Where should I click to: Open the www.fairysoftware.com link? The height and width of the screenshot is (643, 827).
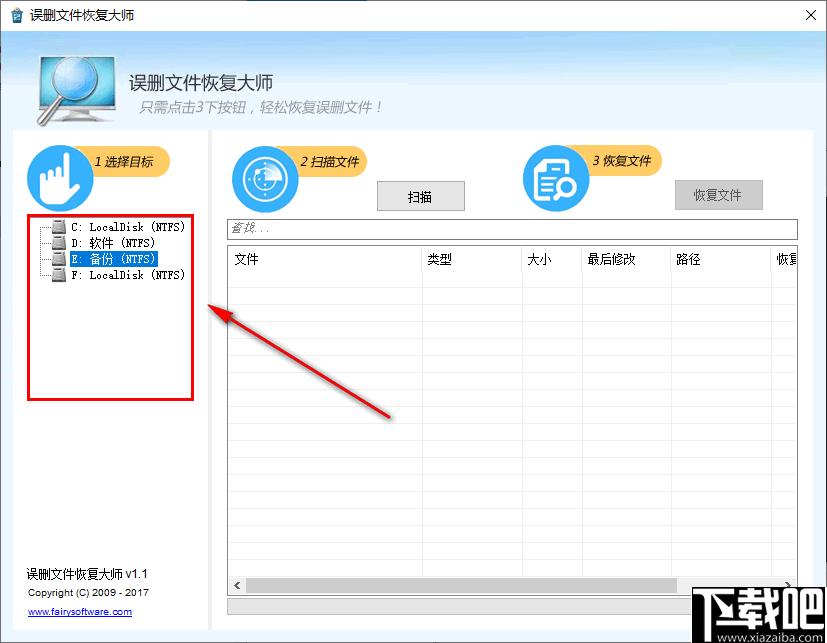(x=79, y=612)
